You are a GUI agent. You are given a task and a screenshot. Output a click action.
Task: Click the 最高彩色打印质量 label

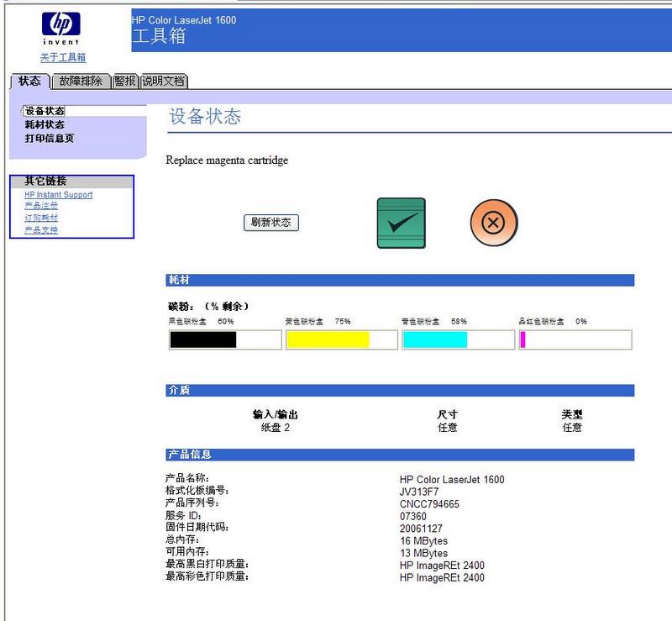pyautogui.click(x=207, y=576)
